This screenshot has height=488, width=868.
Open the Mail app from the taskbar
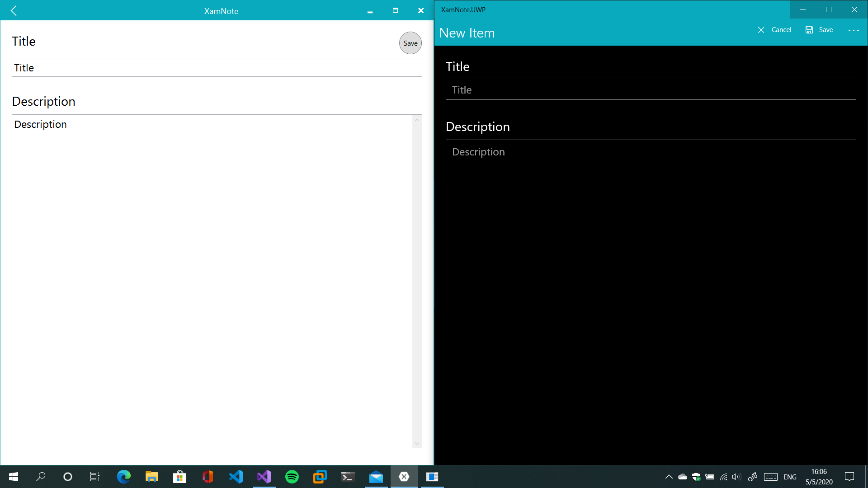[x=376, y=477]
